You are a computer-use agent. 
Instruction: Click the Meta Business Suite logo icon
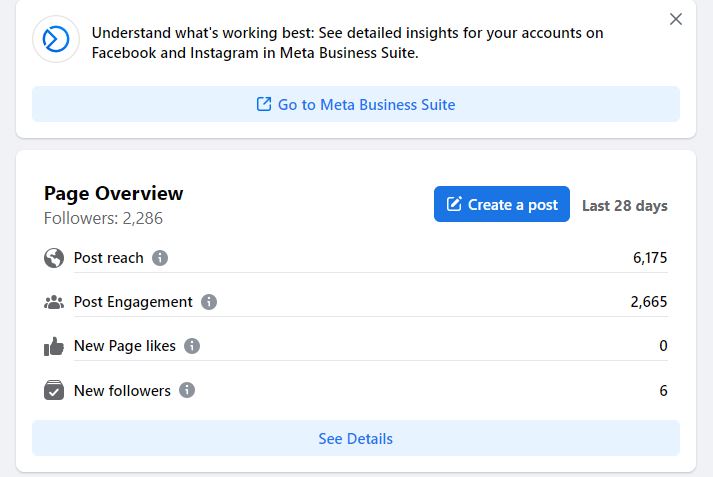(56, 39)
